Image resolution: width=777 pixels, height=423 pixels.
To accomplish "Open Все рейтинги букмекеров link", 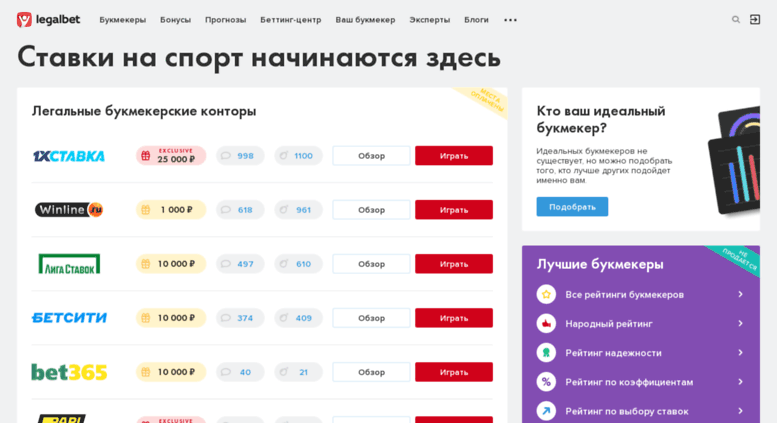I will tap(624, 295).
